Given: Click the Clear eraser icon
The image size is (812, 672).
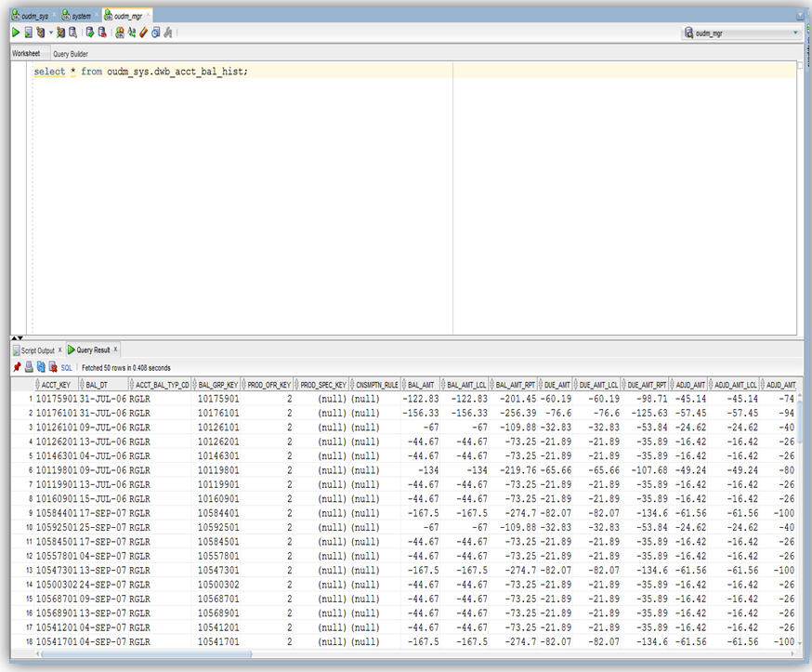Looking at the screenshot, I should pos(143,33).
